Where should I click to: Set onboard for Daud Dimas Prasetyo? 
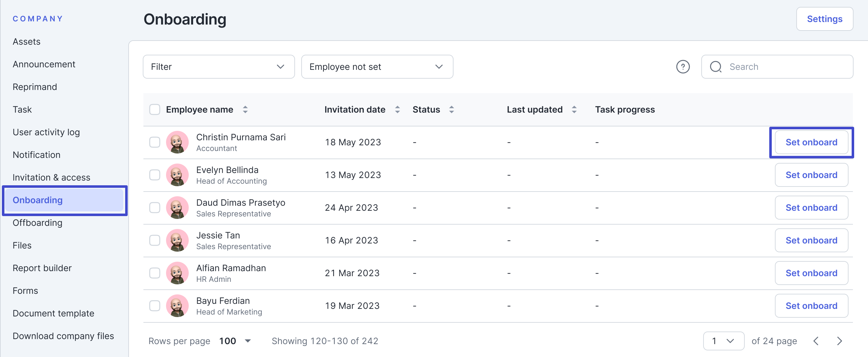tap(811, 208)
